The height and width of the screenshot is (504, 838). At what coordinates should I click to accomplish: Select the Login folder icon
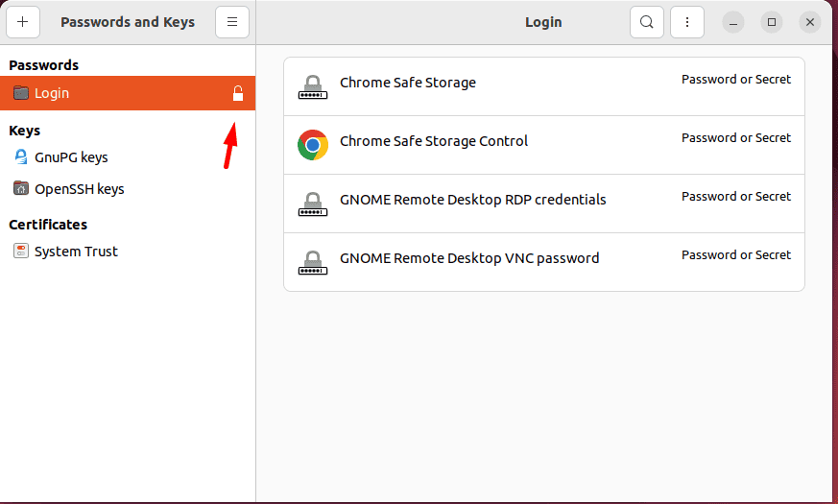tap(21, 93)
